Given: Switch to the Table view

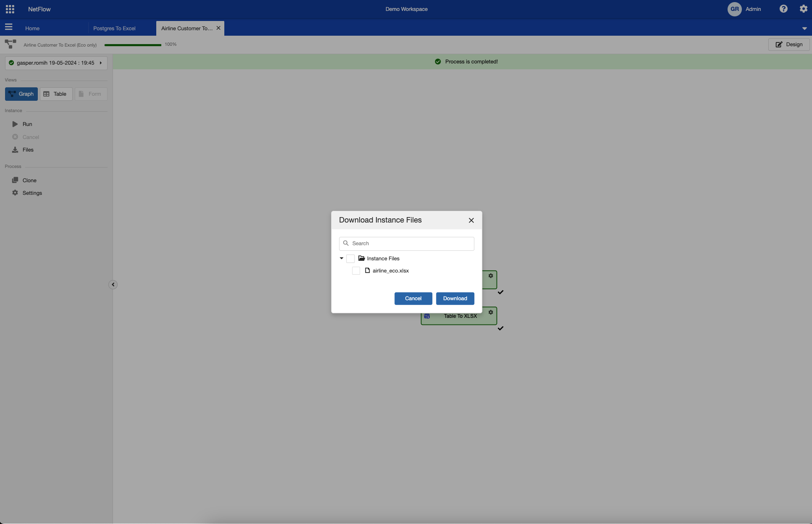Looking at the screenshot, I should pos(55,94).
